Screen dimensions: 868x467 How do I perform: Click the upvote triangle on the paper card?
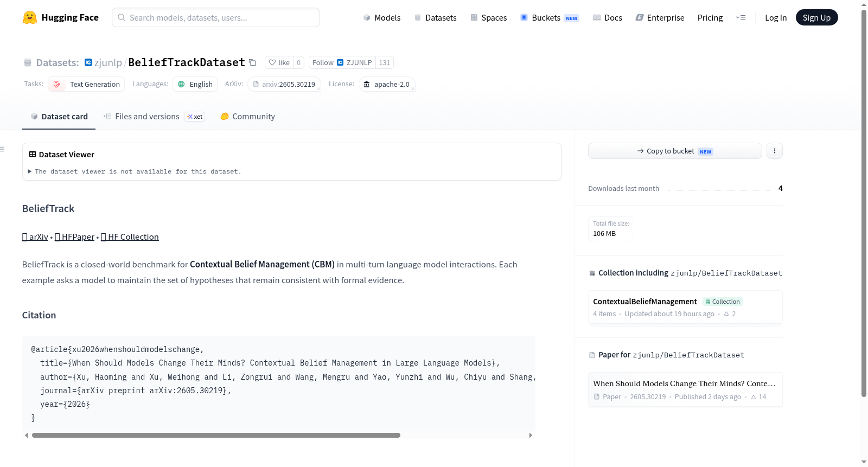(x=754, y=397)
